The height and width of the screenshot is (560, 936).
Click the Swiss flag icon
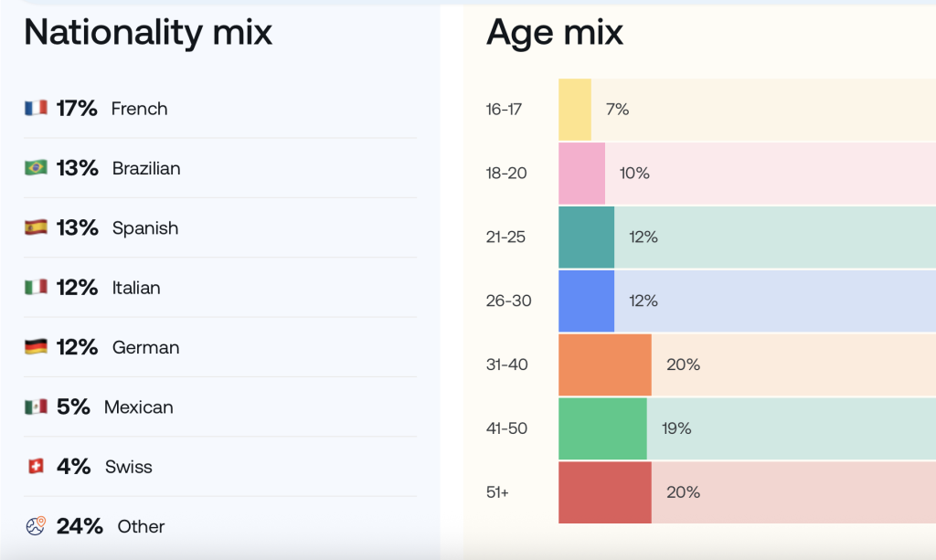click(36, 467)
